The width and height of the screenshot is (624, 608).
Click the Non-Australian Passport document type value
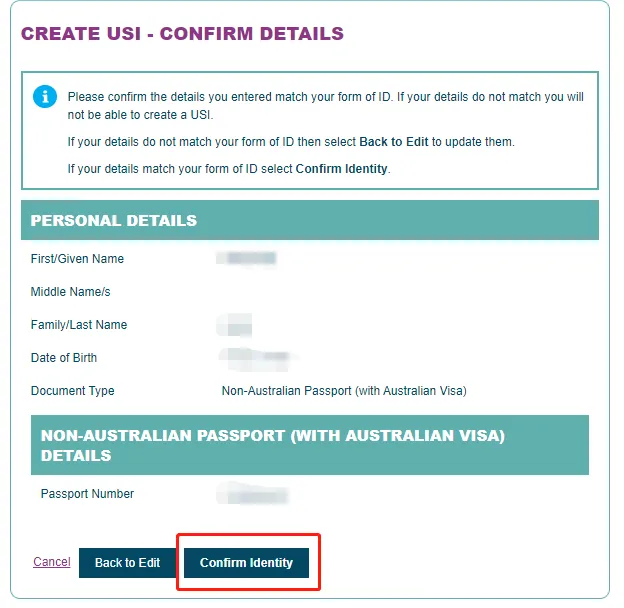coord(344,391)
